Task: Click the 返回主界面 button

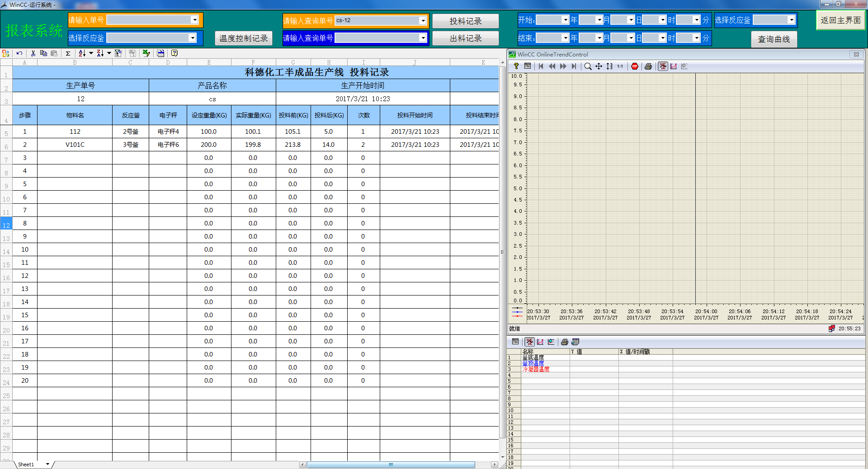Action: [840, 20]
